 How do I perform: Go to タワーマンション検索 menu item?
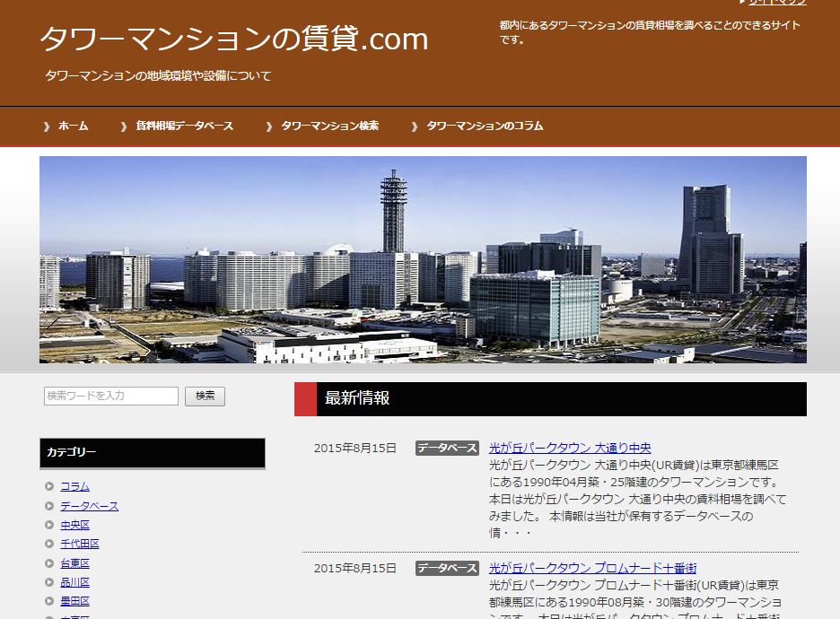330,126
